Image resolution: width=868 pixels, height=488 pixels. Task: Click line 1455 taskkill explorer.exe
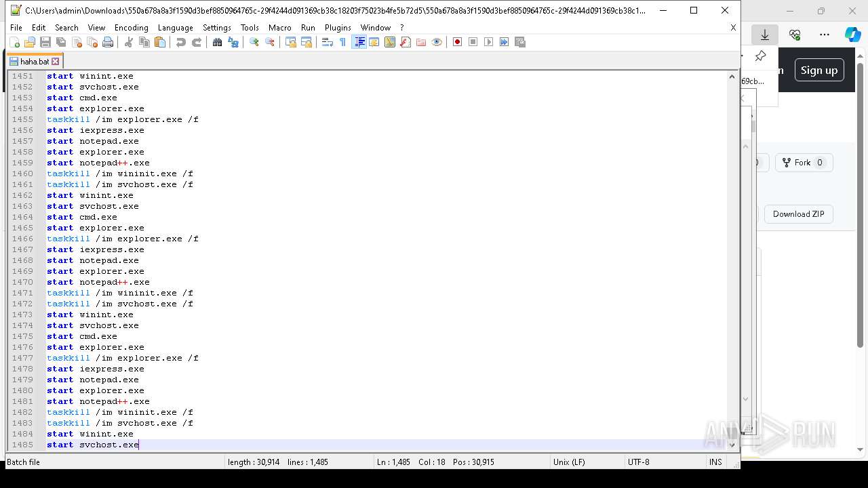[x=123, y=119]
